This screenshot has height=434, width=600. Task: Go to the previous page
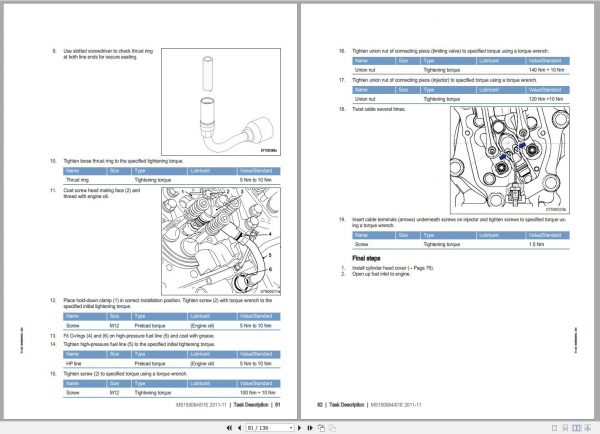[x=240, y=428]
